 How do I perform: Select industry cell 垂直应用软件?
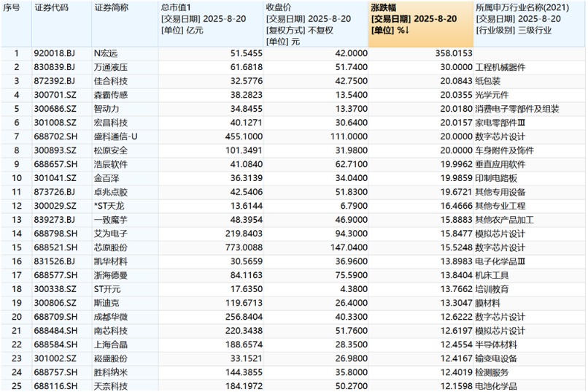[500, 164]
